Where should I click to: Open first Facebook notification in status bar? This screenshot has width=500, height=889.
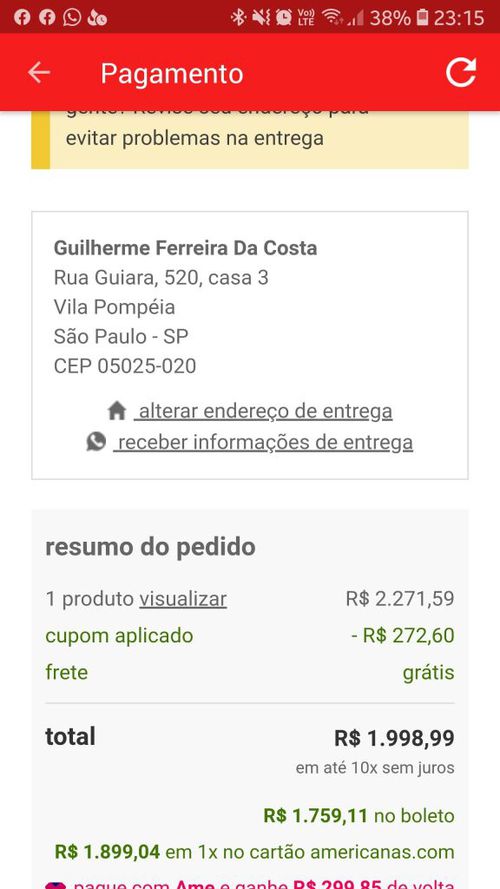(22, 18)
